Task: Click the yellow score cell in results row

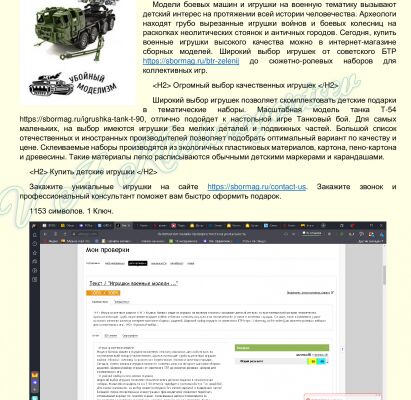Action: click(313, 361)
